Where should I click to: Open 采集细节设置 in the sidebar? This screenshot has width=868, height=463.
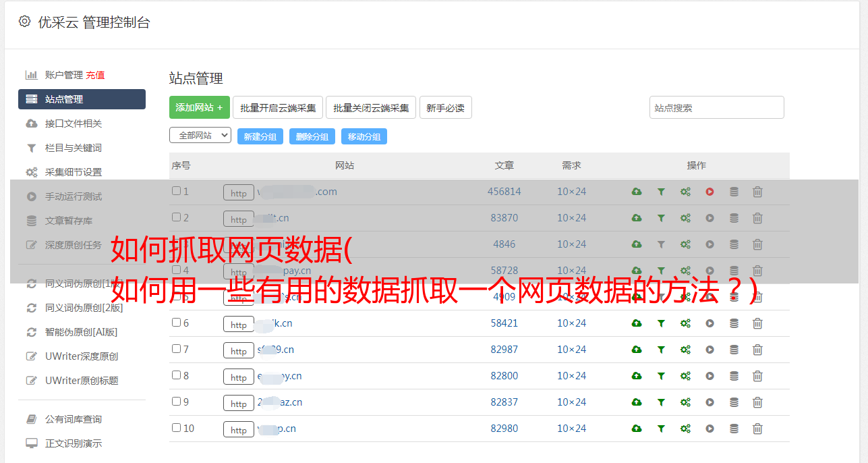(x=74, y=172)
